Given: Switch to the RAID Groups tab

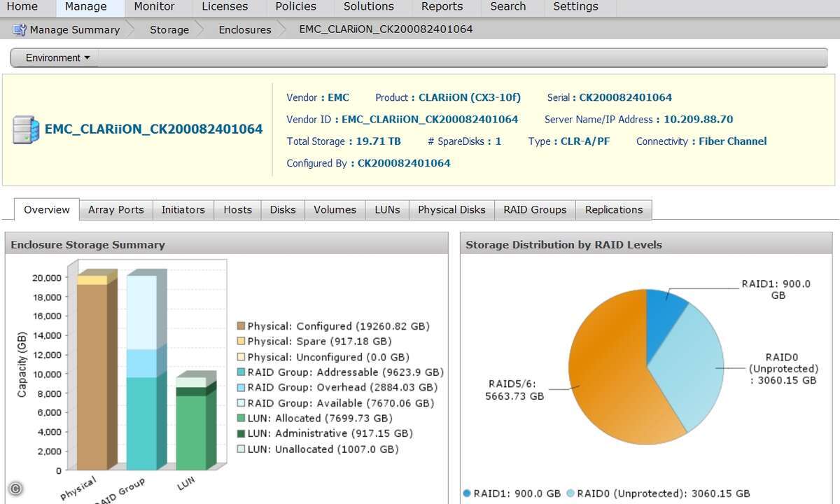Looking at the screenshot, I should [x=535, y=210].
